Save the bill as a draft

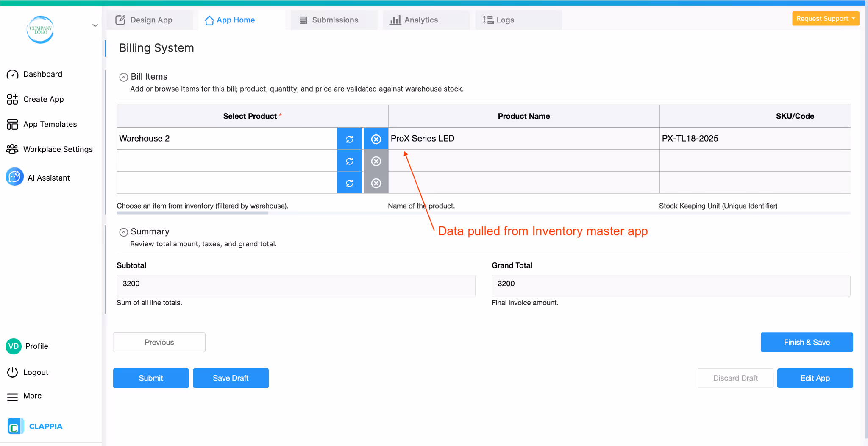click(231, 378)
